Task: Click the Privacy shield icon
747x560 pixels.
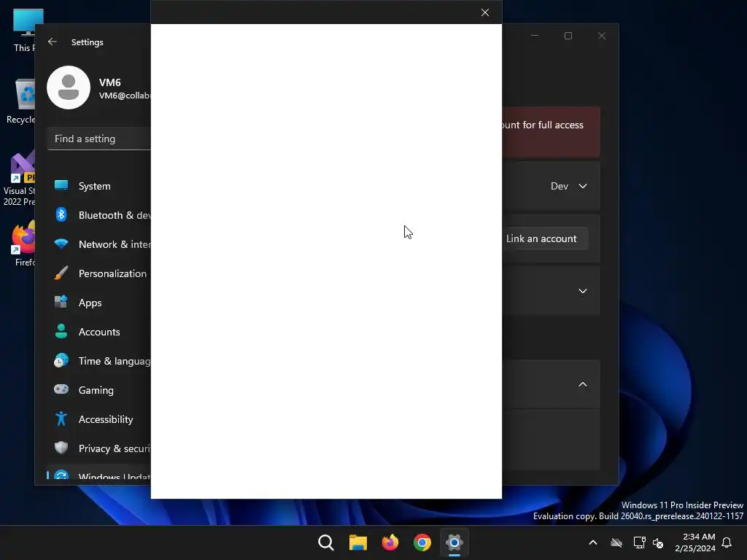Action: pyautogui.click(x=61, y=448)
